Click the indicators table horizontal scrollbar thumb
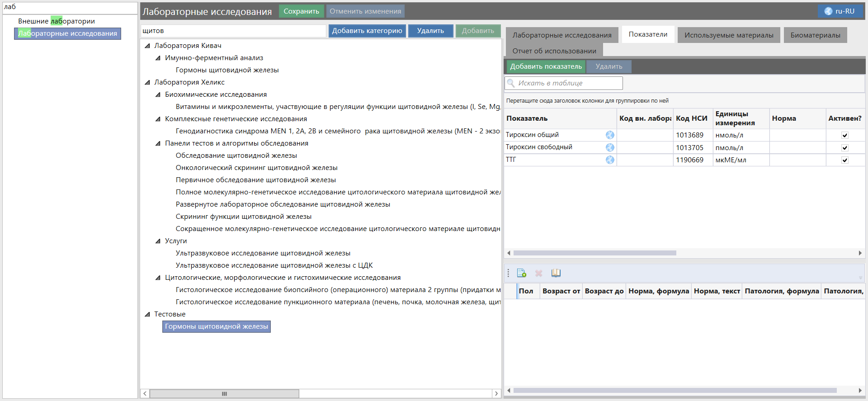This screenshot has height=401, width=868. coord(594,253)
